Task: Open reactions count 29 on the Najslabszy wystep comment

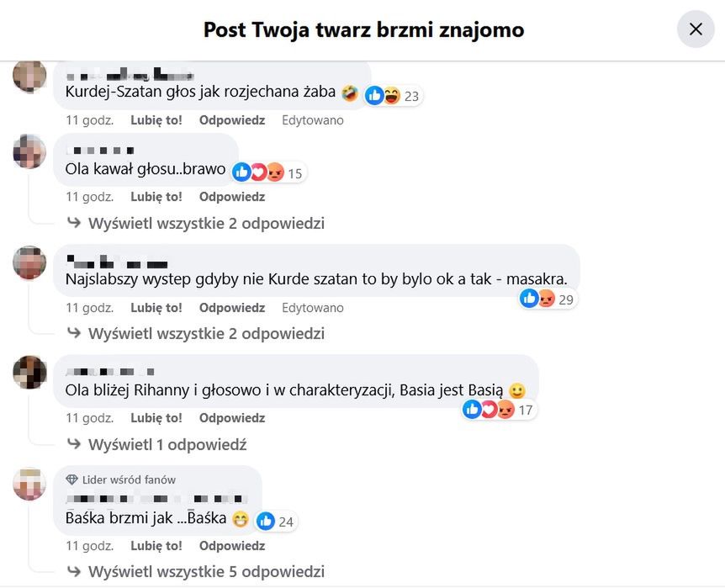Action: click(x=548, y=299)
